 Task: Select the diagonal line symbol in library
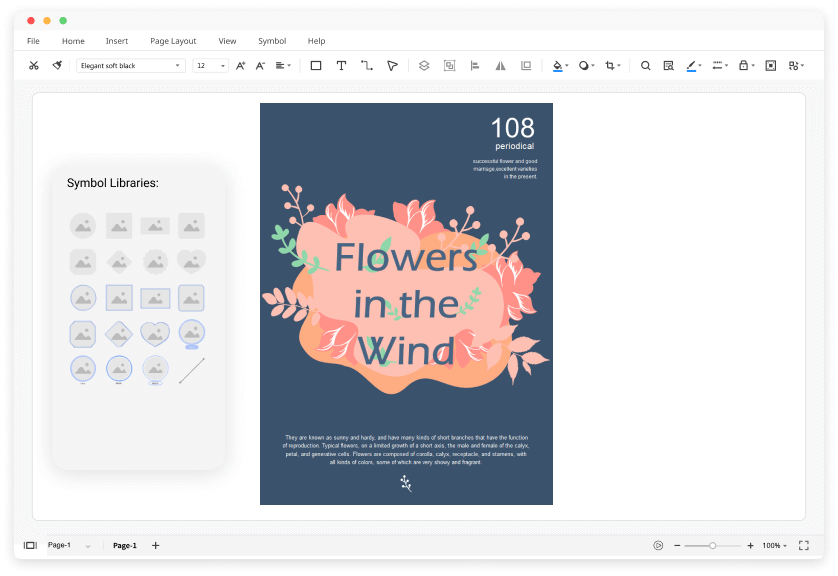(x=191, y=370)
